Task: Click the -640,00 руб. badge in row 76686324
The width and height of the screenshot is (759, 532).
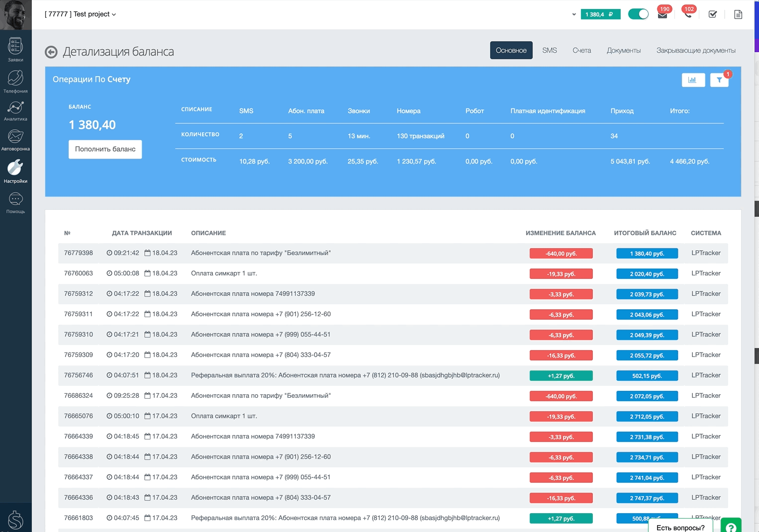Action: click(561, 396)
